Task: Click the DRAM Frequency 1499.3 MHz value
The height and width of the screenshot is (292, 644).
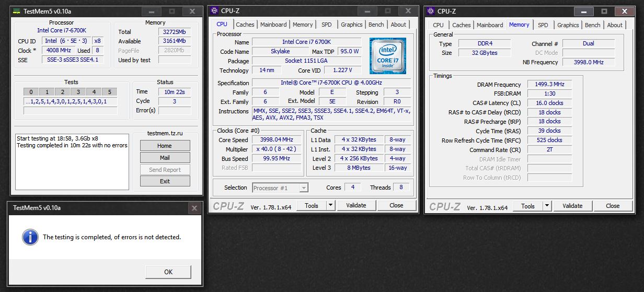Action: 549,84
